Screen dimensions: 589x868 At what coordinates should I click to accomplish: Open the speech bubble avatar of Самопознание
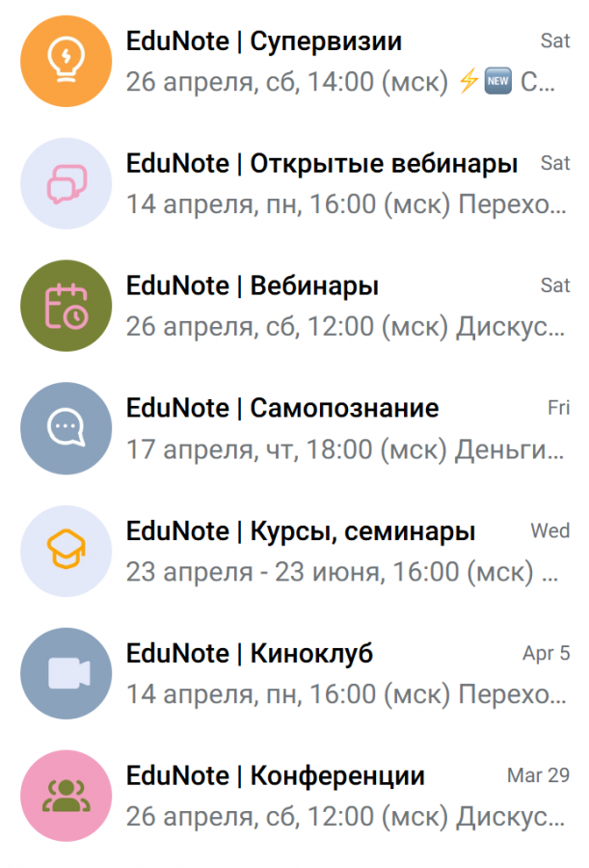[x=66, y=428]
